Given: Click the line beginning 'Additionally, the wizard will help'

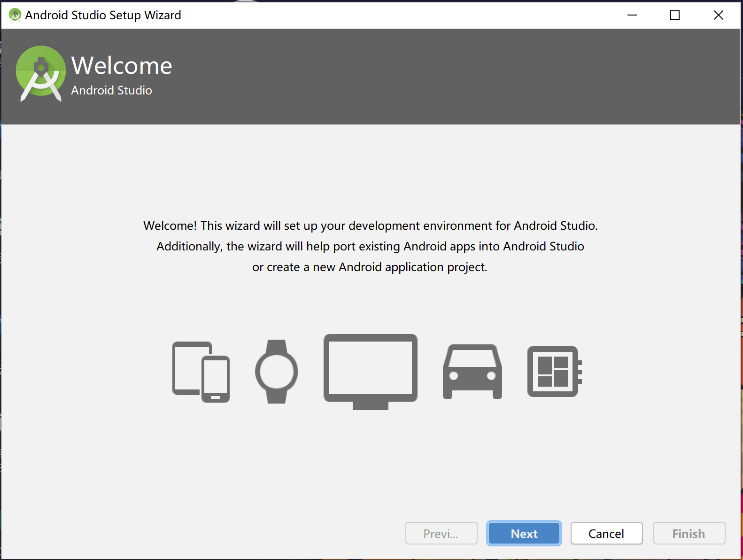Looking at the screenshot, I should click(371, 246).
